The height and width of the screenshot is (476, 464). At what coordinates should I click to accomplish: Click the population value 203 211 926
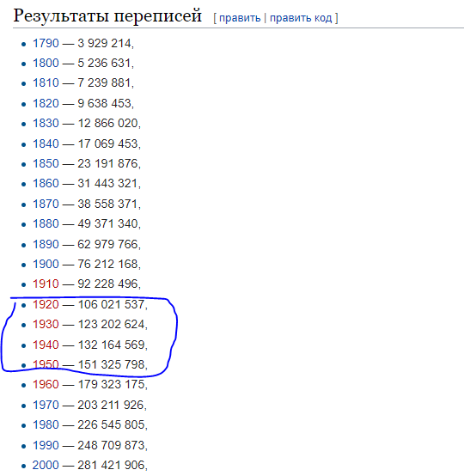pos(111,405)
